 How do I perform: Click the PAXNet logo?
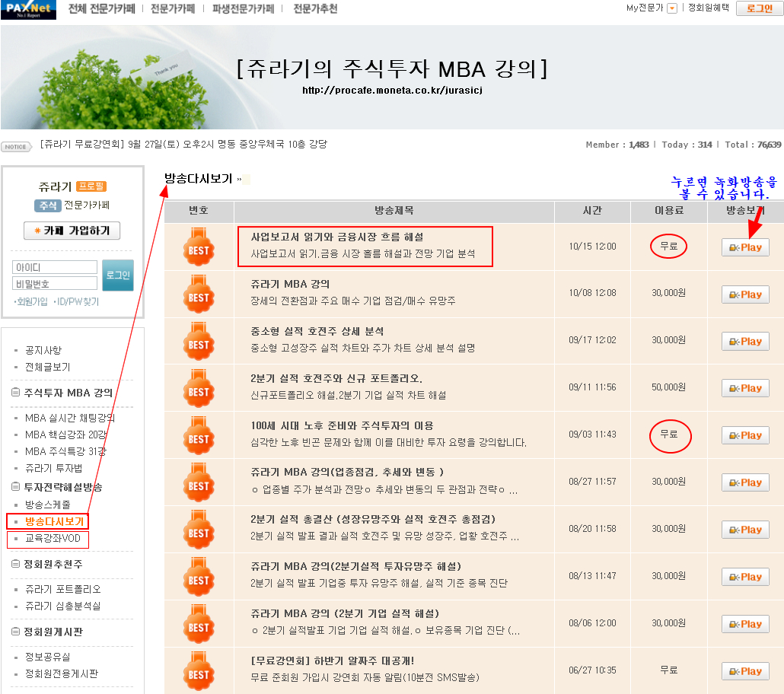click(x=28, y=10)
